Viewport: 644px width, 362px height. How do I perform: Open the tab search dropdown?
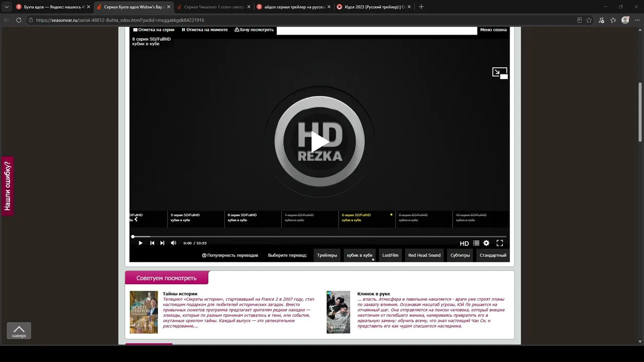pyautogui.click(x=7, y=7)
